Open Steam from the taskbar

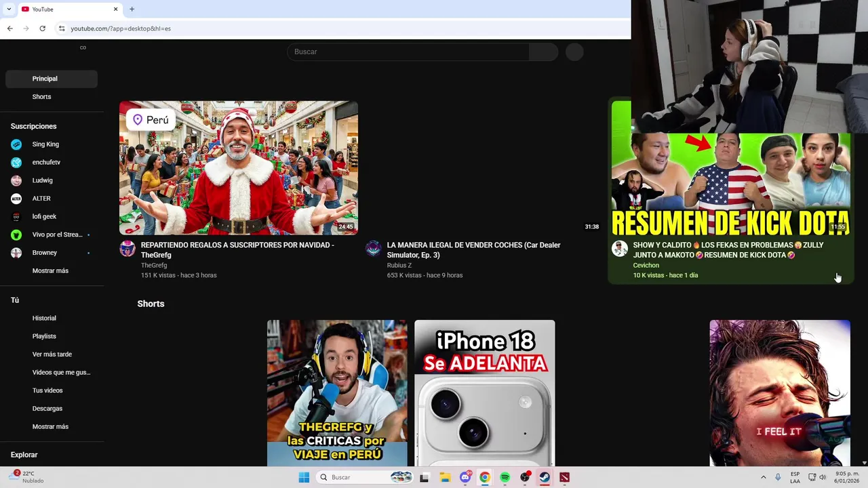[545, 477]
